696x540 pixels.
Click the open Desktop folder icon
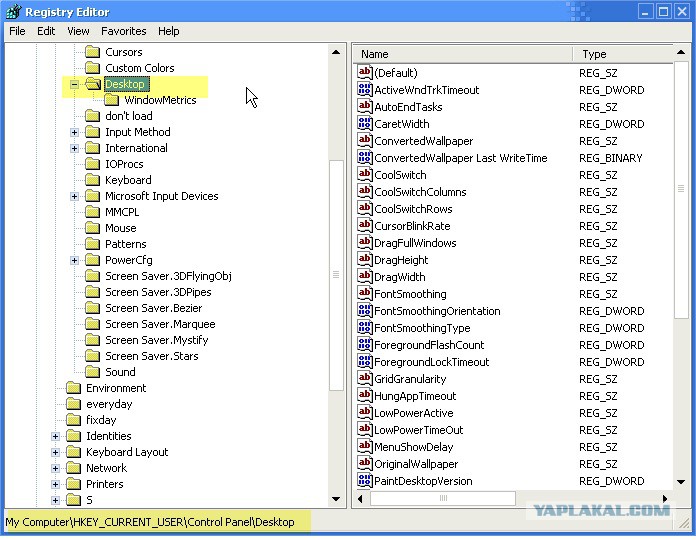[93, 84]
